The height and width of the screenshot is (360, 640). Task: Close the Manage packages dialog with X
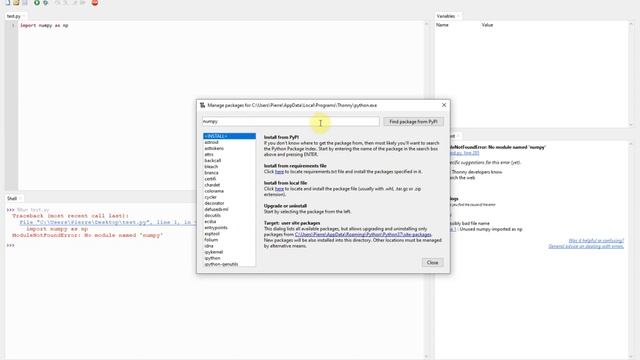tap(444, 105)
